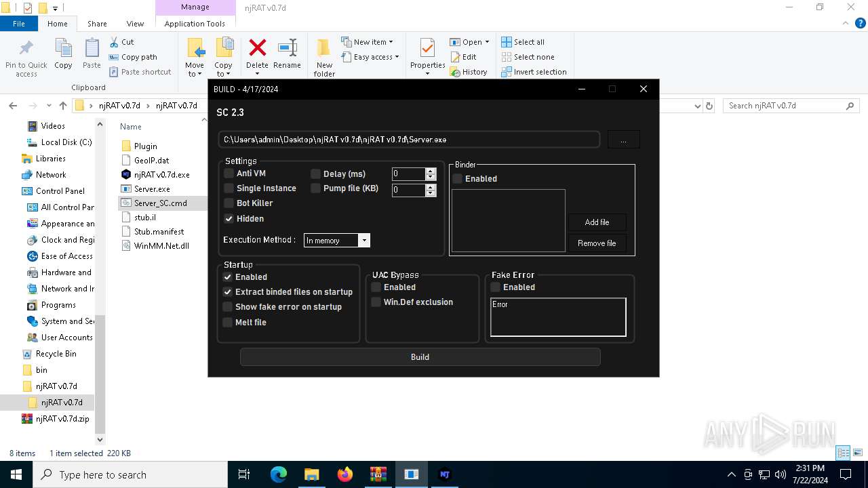Screen dimensions: 868x488
Task: Decrease the Pump file value stepper
Action: coord(431,193)
